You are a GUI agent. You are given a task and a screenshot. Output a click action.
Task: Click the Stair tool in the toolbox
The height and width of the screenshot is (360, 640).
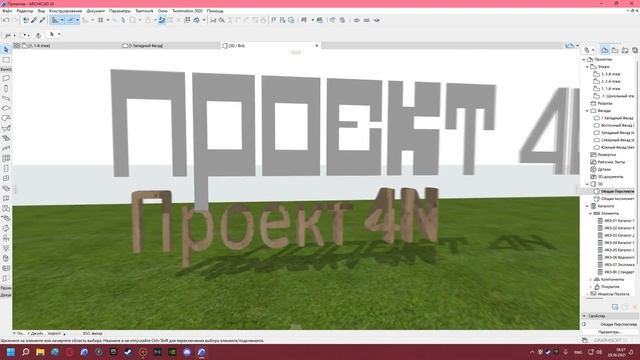tap(6, 138)
